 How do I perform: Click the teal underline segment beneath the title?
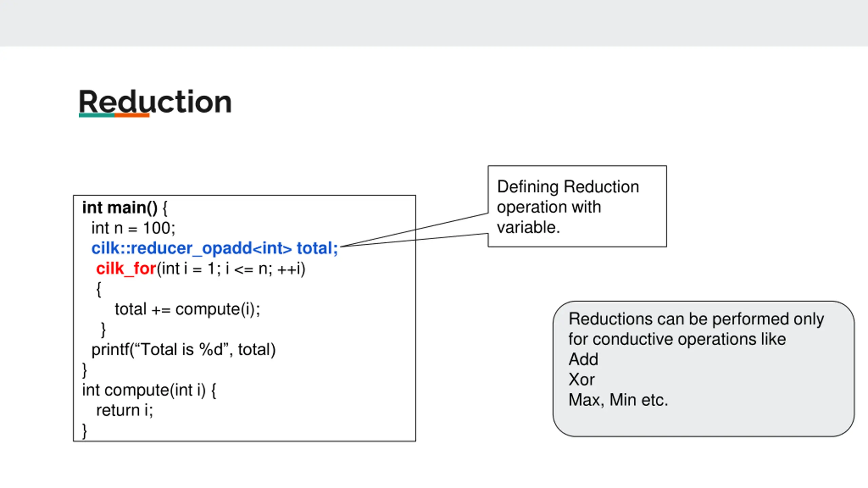pos(97,115)
